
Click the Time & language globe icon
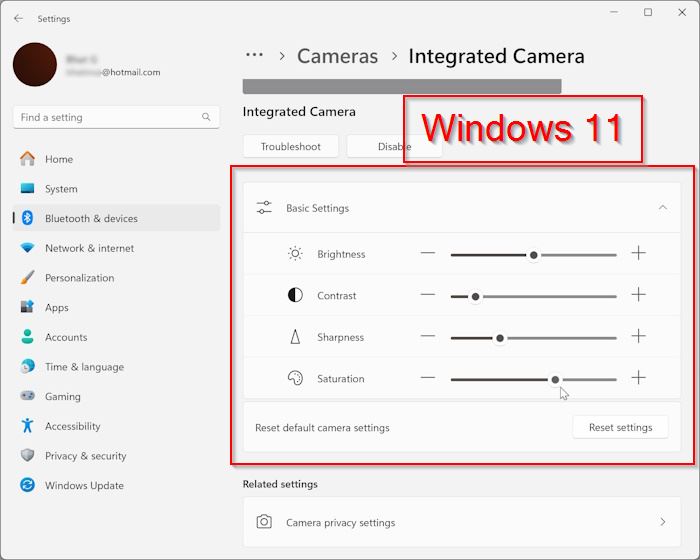tap(27, 366)
